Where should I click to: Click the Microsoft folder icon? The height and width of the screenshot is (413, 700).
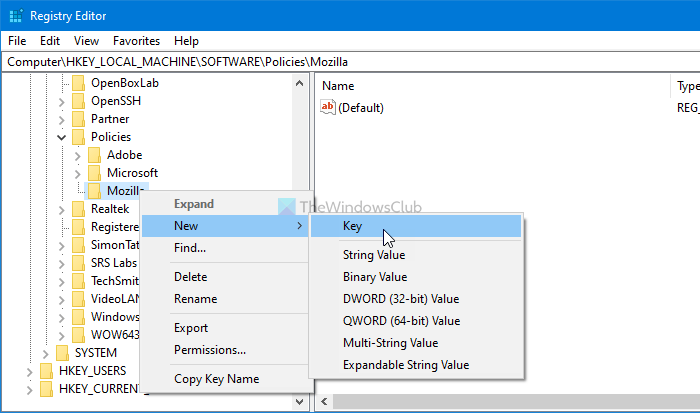(x=94, y=173)
